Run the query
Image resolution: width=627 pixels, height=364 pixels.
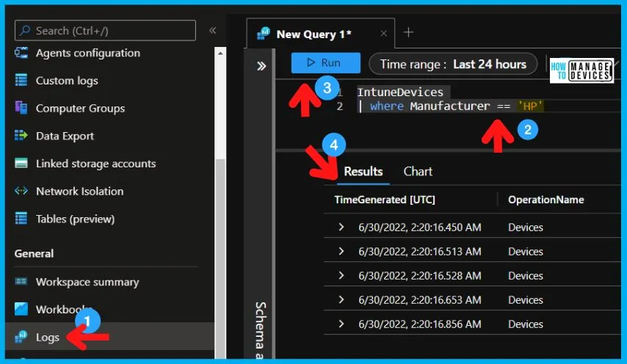click(x=325, y=62)
